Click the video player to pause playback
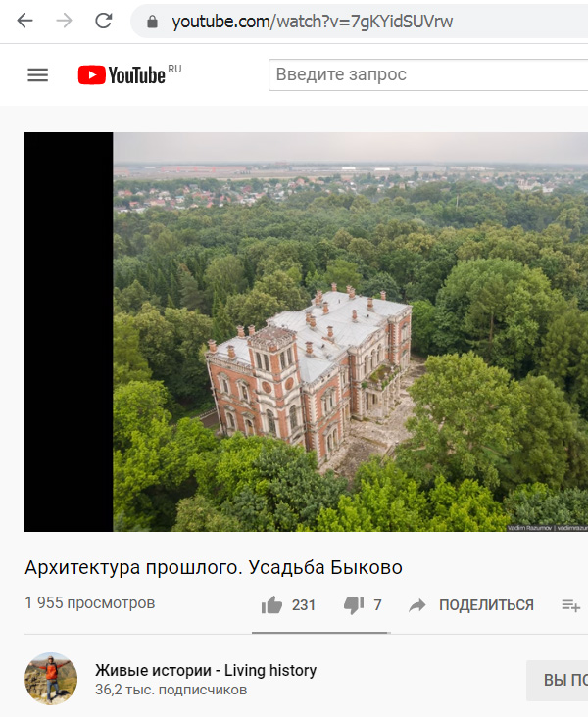Viewport: 588px width, 717px height. (x=306, y=331)
